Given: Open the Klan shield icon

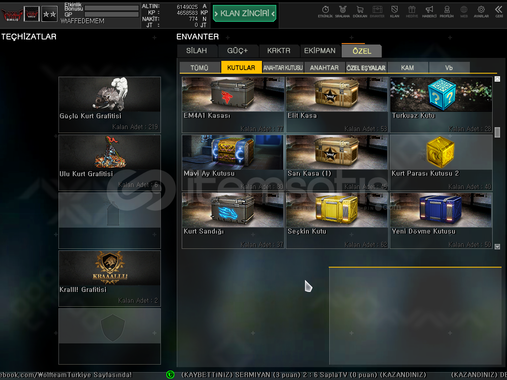Looking at the screenshot, I should [x=394, y=11].
